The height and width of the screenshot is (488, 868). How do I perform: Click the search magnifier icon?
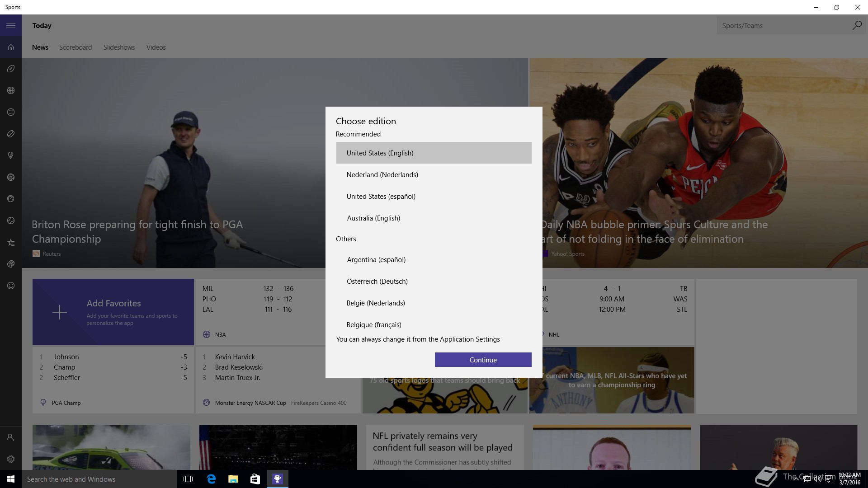click(x=857, y=25)
